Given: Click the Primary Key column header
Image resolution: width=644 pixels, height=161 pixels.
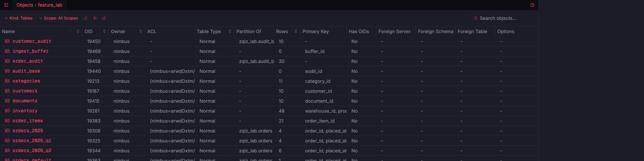Looking at the screenshot, I should tap(324, 31).
